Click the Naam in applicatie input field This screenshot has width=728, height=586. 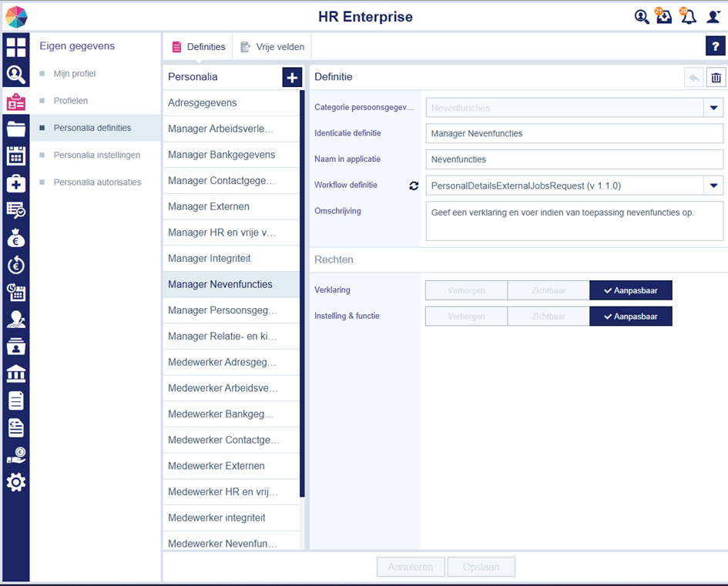point(575,159)
